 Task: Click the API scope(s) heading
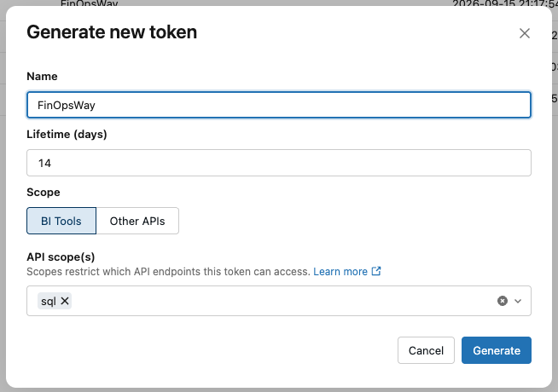point(61,257)
